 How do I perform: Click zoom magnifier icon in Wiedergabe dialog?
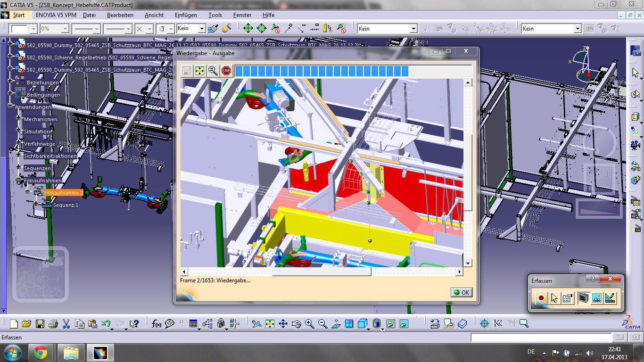click(x=213, y=71)
